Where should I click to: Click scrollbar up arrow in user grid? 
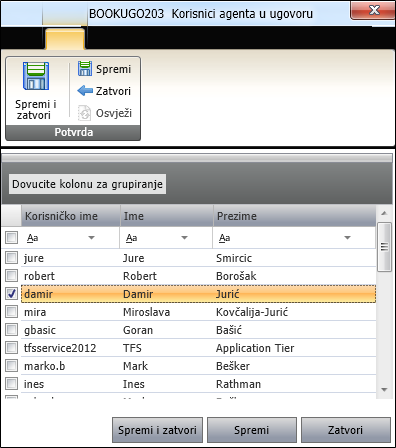pos(384,213)
